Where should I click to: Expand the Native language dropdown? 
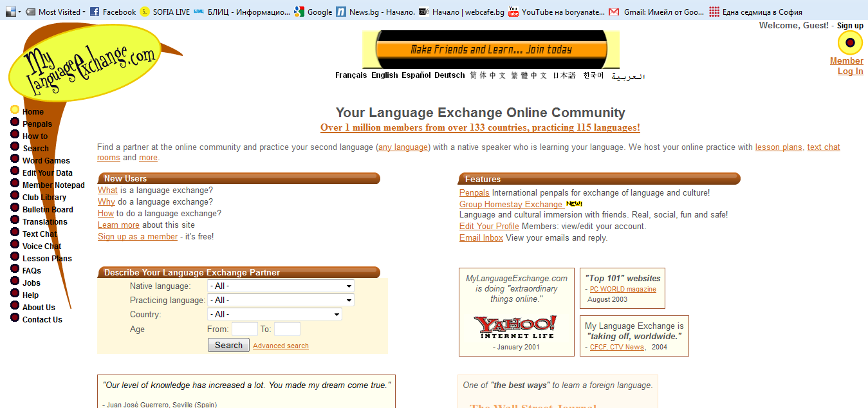coord(281,286)
